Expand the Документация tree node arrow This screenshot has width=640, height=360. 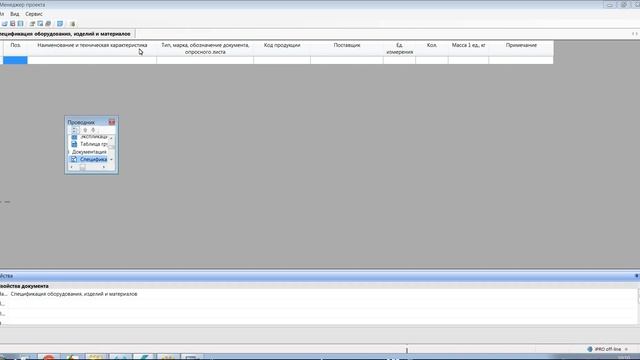tap(69, 152)
